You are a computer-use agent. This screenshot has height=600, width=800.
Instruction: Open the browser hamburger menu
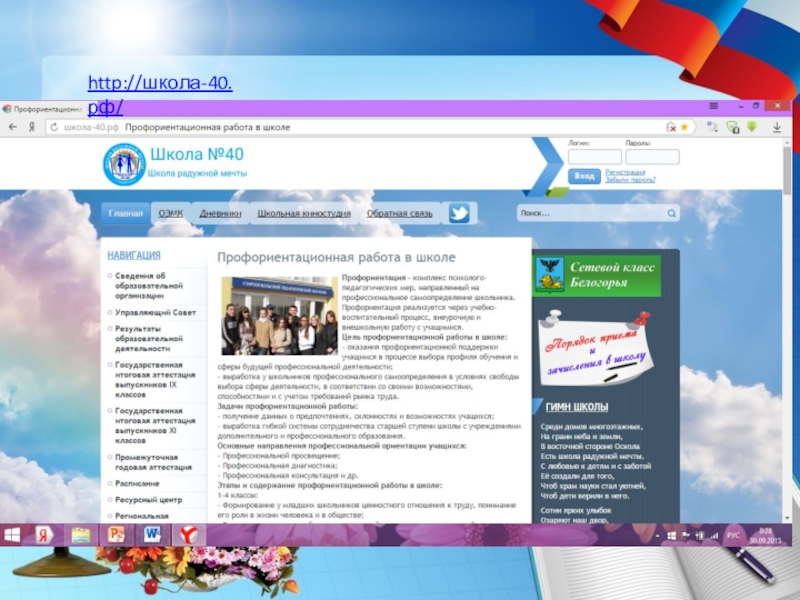click(714, 106)
